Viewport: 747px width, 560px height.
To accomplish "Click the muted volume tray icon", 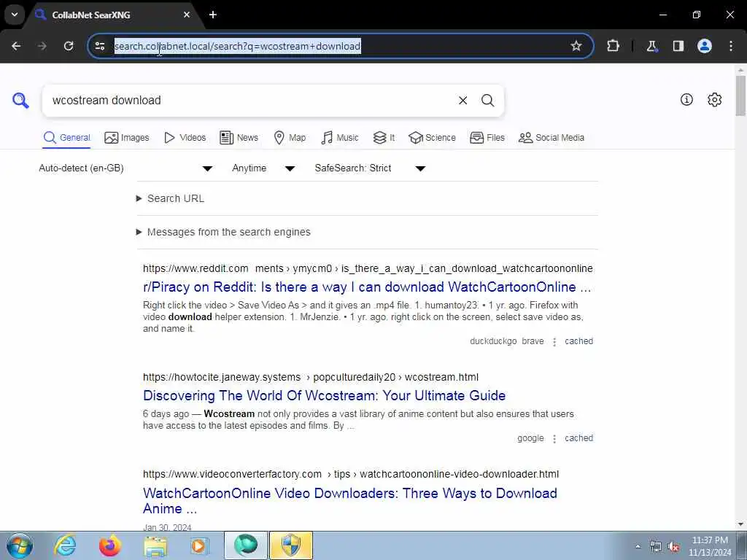I will 673,547.
